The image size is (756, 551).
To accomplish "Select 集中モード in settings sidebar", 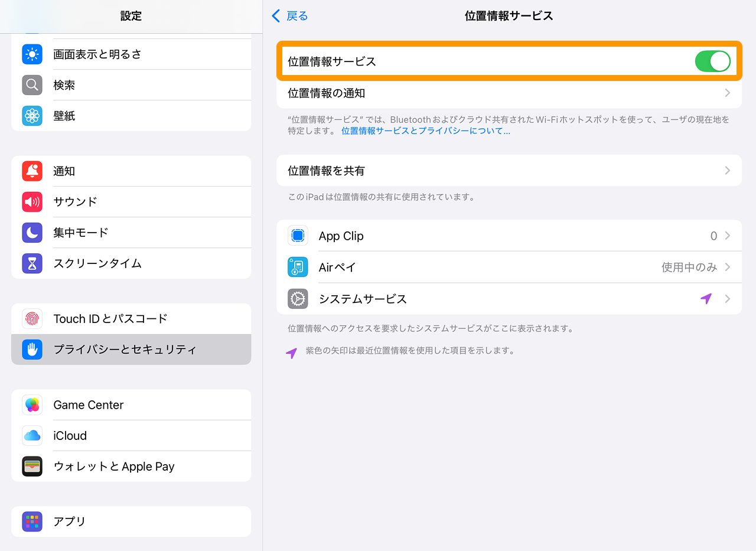I will [131, 233].
